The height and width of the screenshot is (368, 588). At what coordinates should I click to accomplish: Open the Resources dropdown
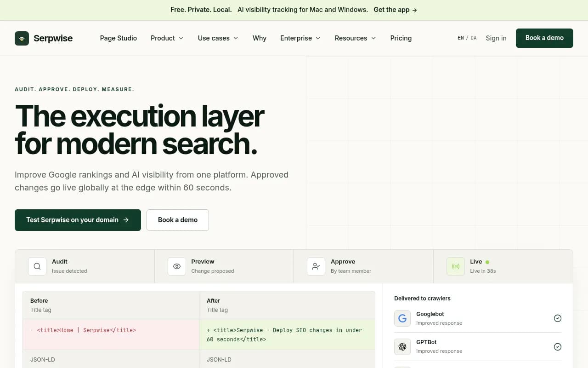[x=356, y=38]
